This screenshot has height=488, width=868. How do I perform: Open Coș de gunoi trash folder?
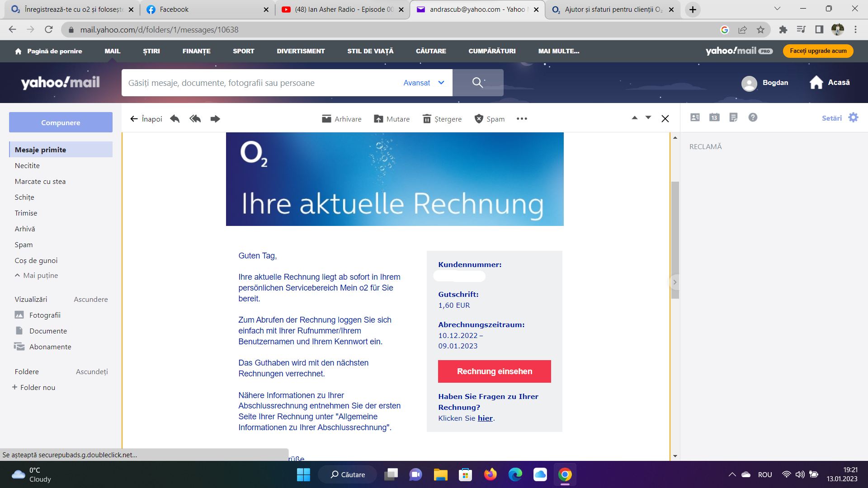point(36,260)
